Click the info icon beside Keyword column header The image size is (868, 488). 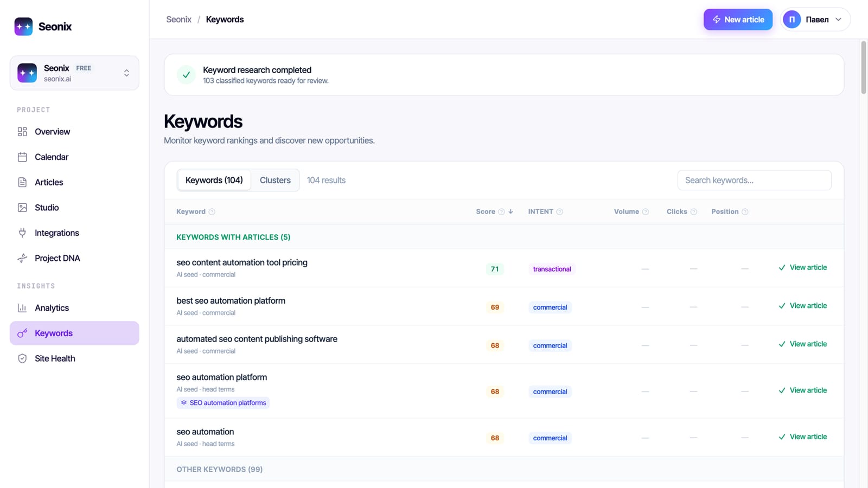[x=212, y=212]
